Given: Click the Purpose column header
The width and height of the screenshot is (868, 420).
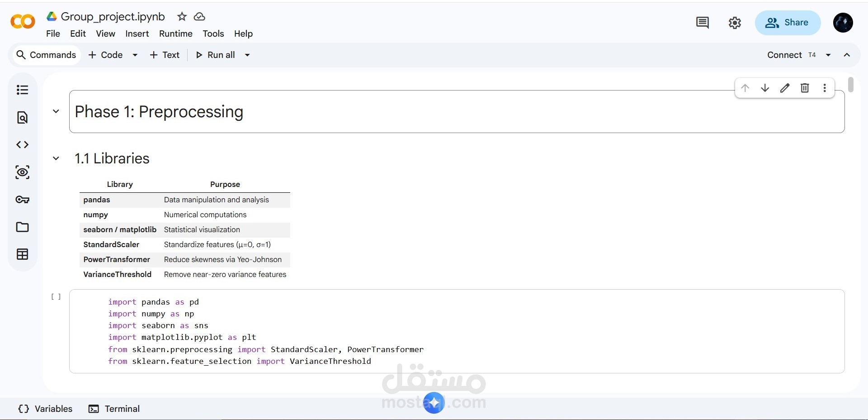Looking at the screenshot, I should pos(225,184).
